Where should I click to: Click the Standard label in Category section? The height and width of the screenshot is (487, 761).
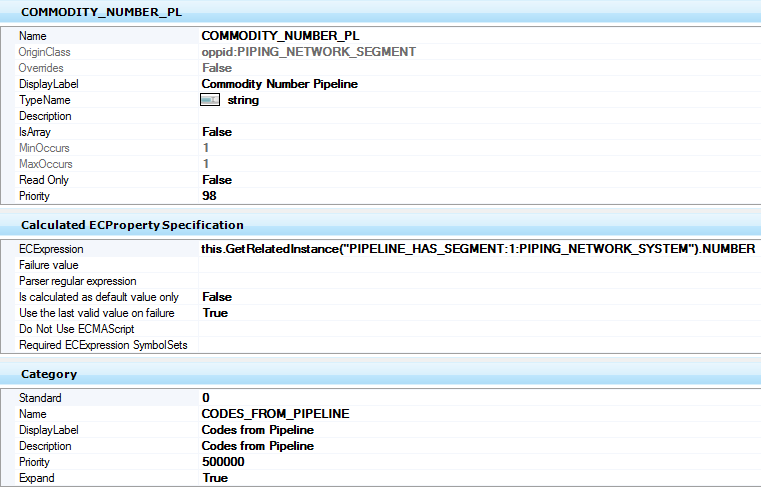tap(40, 398)
